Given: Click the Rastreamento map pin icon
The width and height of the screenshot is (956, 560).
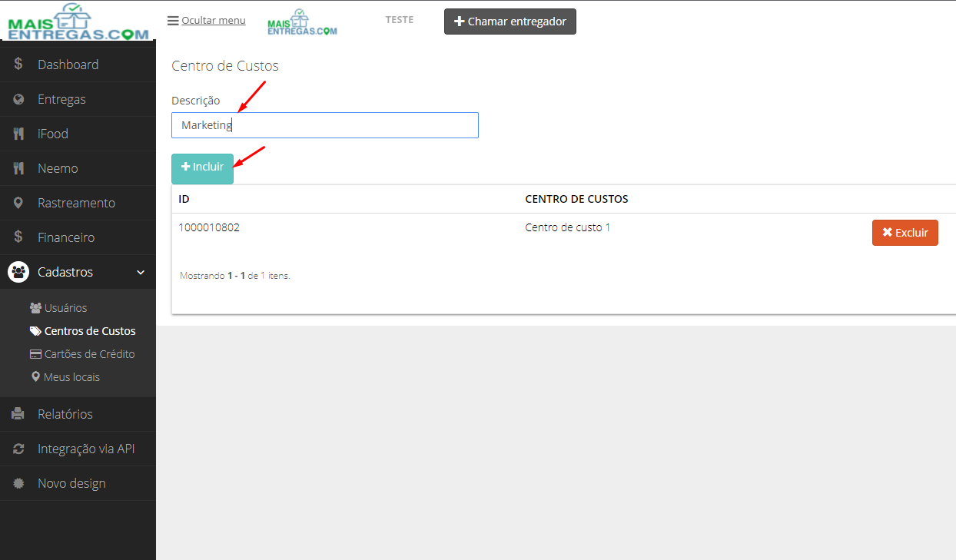Looking at the screenshot, I should tap(18, 203).
